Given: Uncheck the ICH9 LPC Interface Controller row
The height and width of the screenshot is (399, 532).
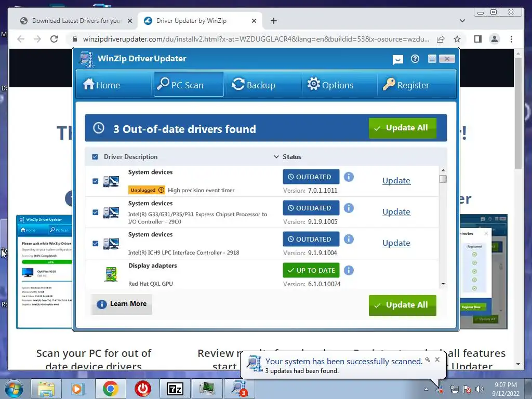Looking at the screenshot, I should point(96,244).
